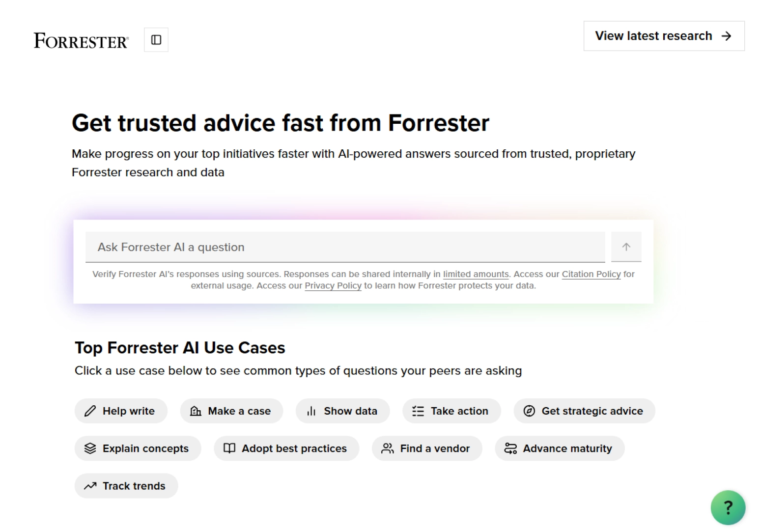This screenshot has width=760, height=532.
Task: Select the Take action chip
Action: [451, 411]
